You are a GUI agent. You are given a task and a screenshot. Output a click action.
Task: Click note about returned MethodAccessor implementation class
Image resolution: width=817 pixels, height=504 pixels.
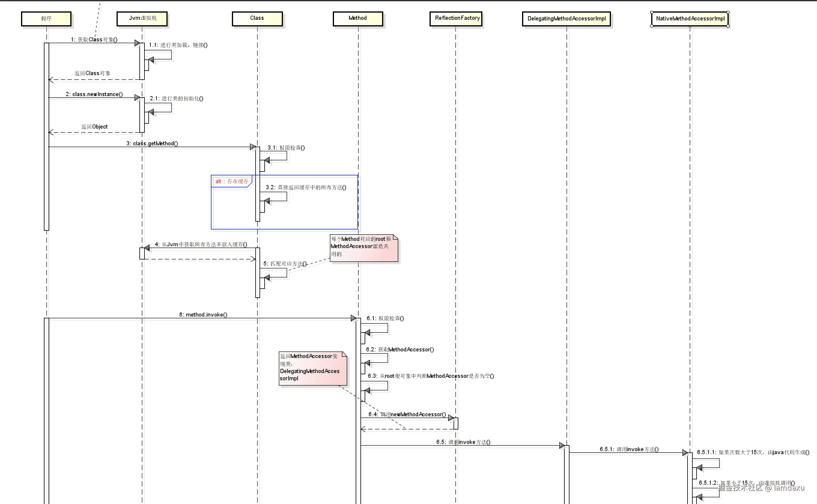coord(312,368)
